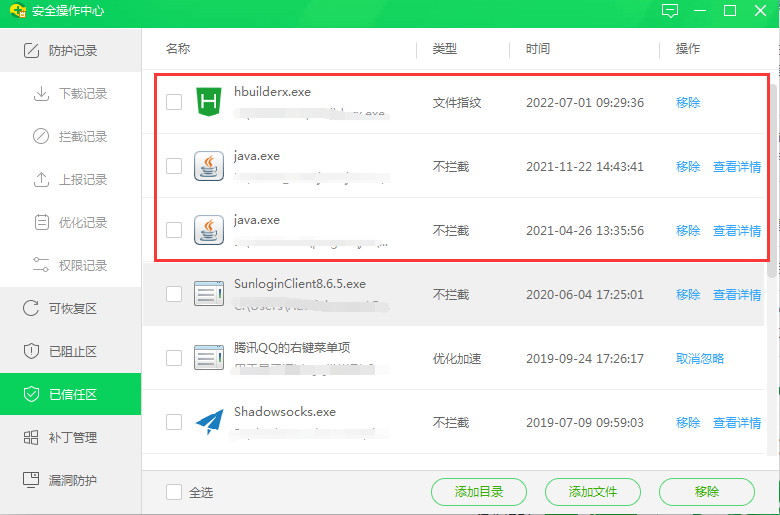Click 取消忽略 for 腾讯QQ的右键菜单项
Screen dimensions: 780x515
coord(699,359)
